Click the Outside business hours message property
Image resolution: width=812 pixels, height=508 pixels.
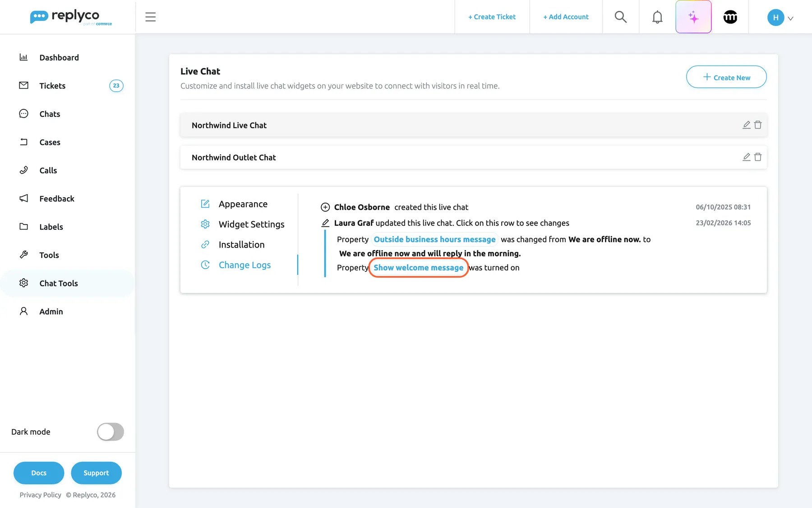click(434, 239)
